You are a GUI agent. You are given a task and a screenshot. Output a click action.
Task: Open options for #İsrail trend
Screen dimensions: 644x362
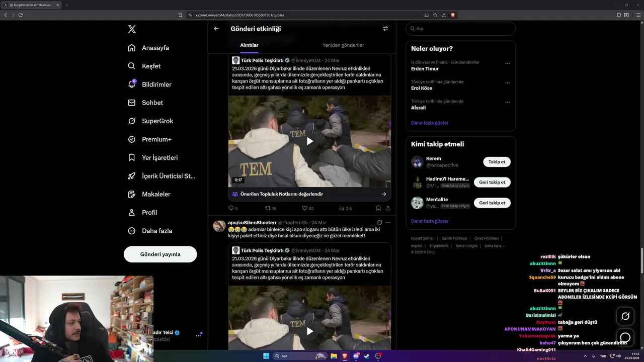tap(508, 102)
